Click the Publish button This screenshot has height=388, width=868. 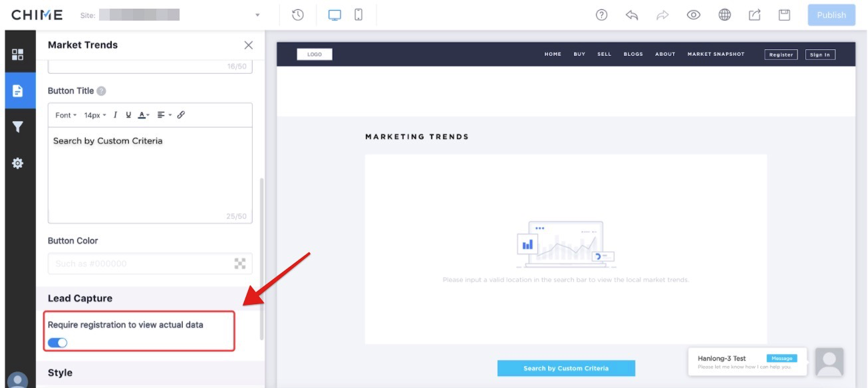pyautogui.click(x=831, y=15)
